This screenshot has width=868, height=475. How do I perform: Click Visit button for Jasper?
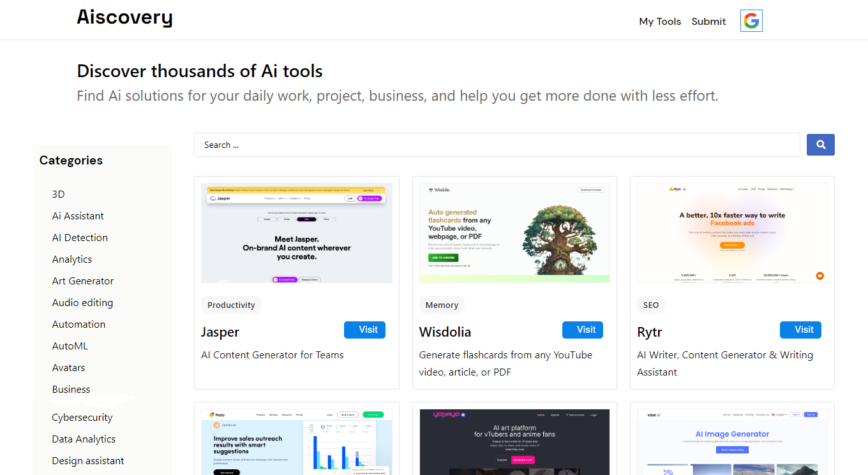[364, 330]
